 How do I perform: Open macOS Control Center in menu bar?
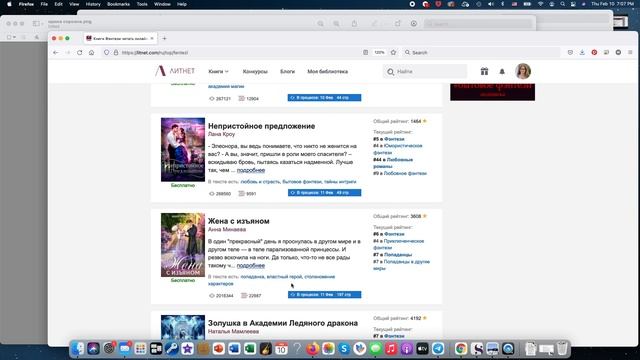tap(573, 4)
